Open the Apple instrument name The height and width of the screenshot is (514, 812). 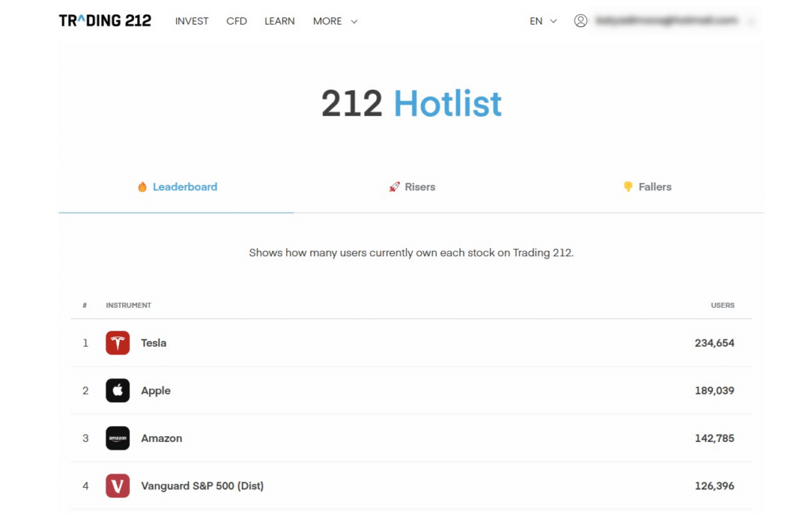pyautogui.click(x=156, y=391)
